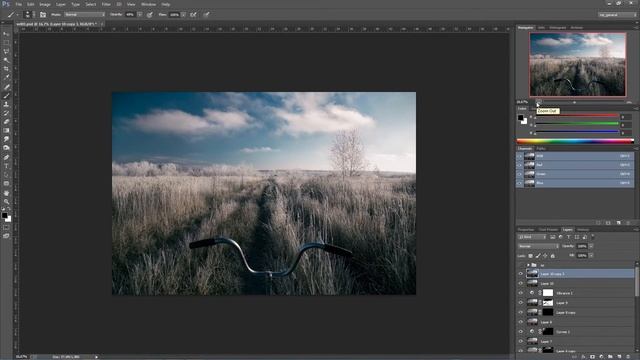Select the Hand tool

(6, 193)
